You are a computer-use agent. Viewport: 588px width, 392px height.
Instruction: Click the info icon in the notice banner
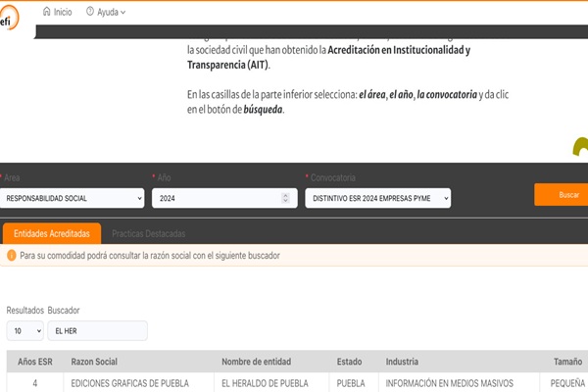click(12, 255)
